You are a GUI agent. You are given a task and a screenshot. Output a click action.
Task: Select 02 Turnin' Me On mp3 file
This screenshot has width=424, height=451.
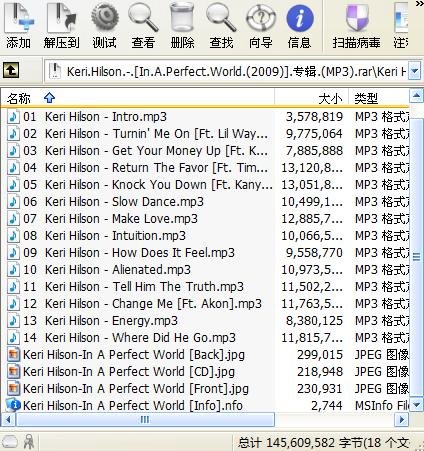click(137, 134)
